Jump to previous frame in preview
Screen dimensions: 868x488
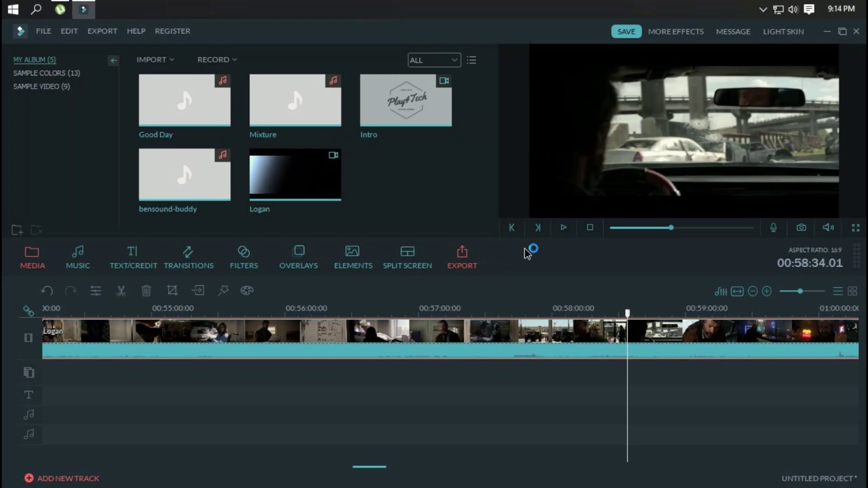[511, 228]
